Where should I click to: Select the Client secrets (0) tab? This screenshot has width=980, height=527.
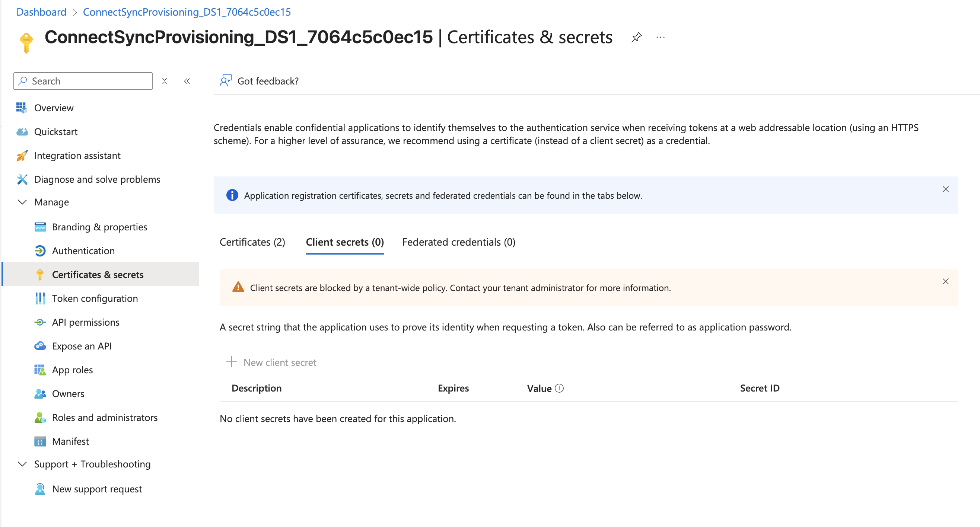[345, 242]
